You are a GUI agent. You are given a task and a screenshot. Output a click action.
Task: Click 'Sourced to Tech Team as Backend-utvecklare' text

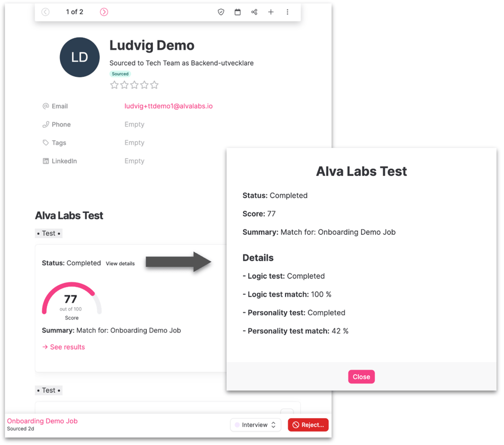coord(181,63)
